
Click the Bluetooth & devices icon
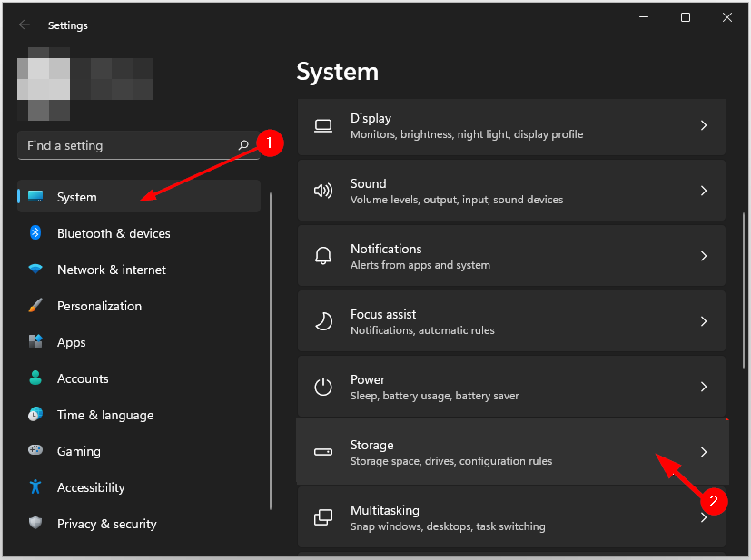[35, 233]
